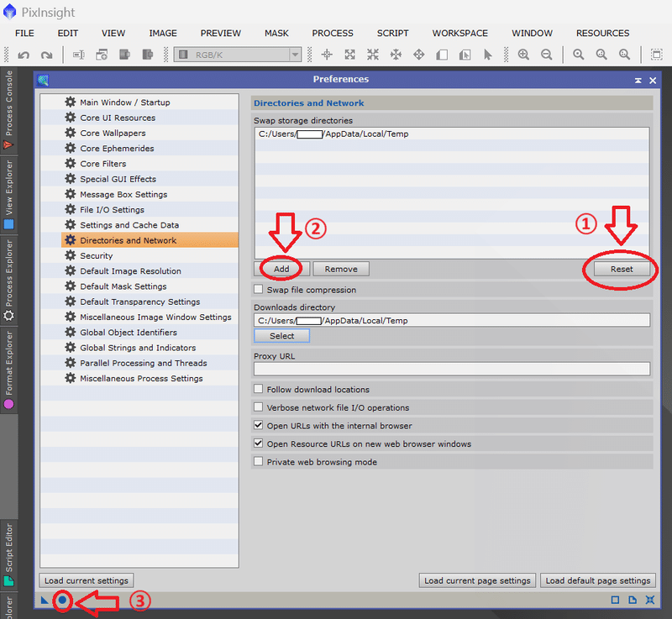This screenshot has width=672, height=619.
Task: Toggle Verbose network file I/O operations
Action: [x=258, y=407]
